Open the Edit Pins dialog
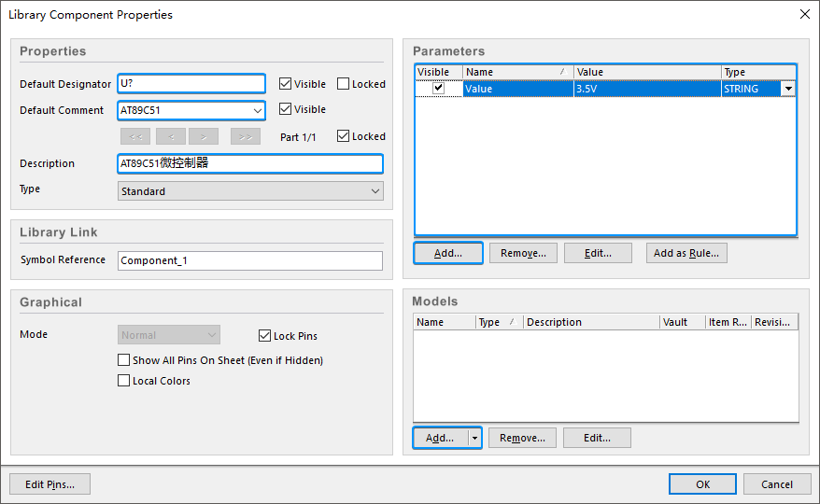The width and height of the screenshot is (820, 504). coord(49,484)
